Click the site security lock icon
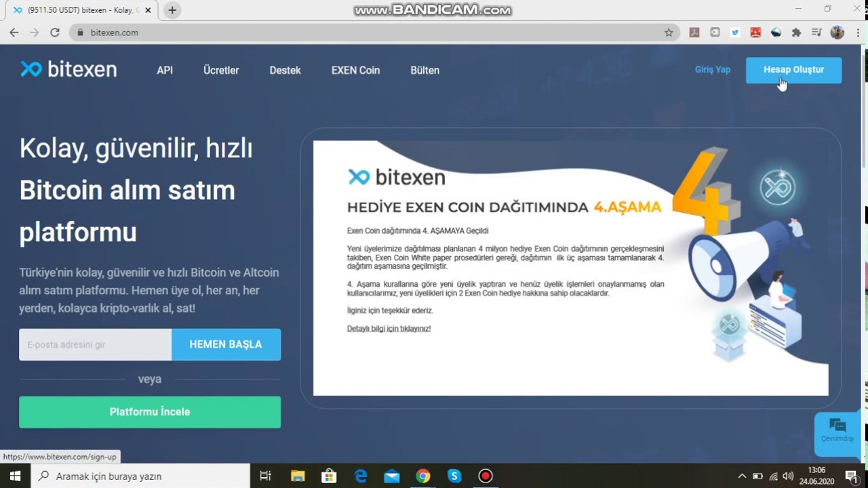The image size is (868, 488). 80,32
